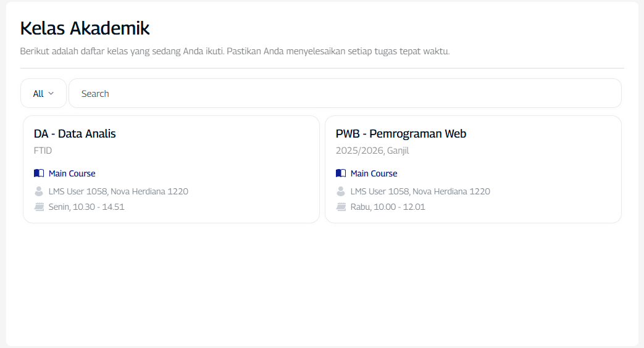This screenshot has height=348, width=644.
Task: Click the FTID subtitle text
Action: (x=43, y=151)
